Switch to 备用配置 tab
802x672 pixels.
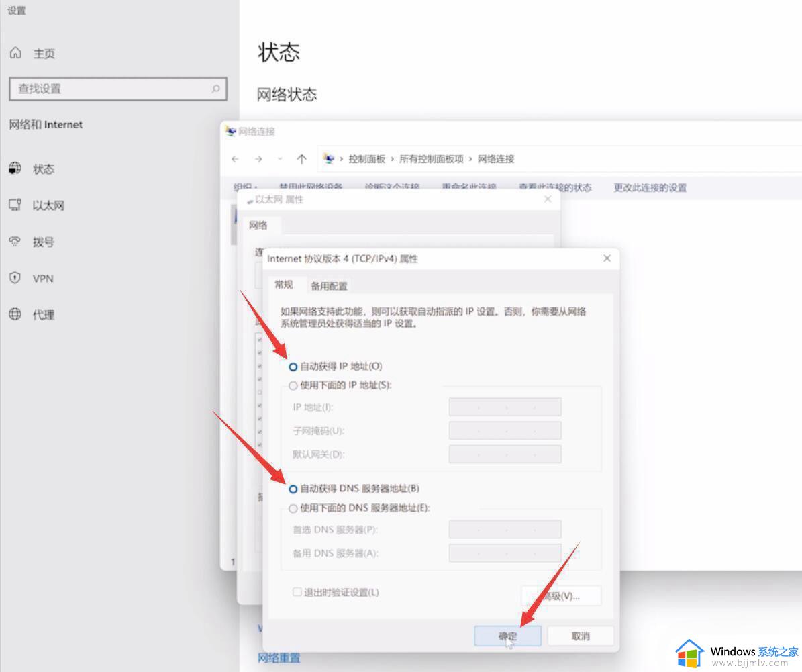click(x=329, y=285)
